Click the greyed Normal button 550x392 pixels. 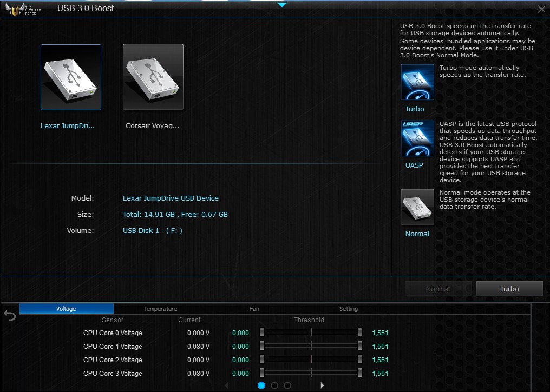(x=438, y=289)
